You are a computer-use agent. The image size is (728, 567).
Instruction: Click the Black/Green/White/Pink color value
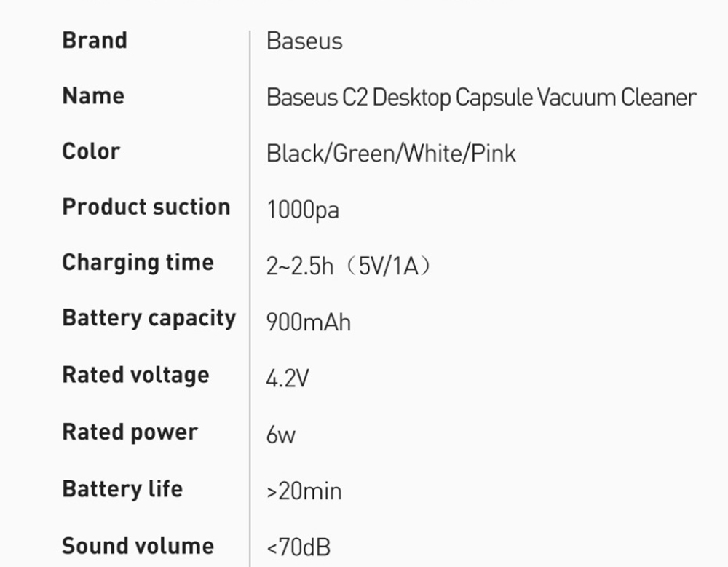391,154
